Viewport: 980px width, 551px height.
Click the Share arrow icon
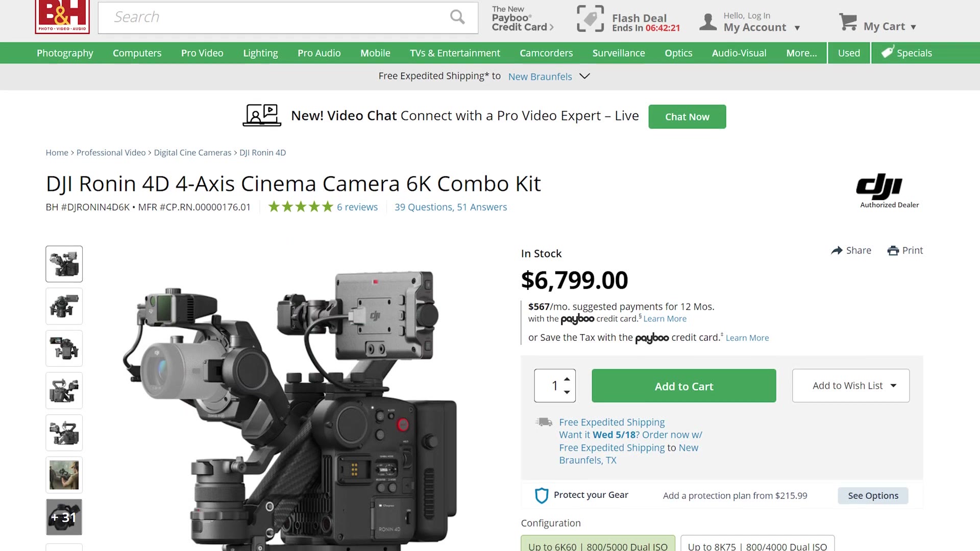(x=837, y=251)
